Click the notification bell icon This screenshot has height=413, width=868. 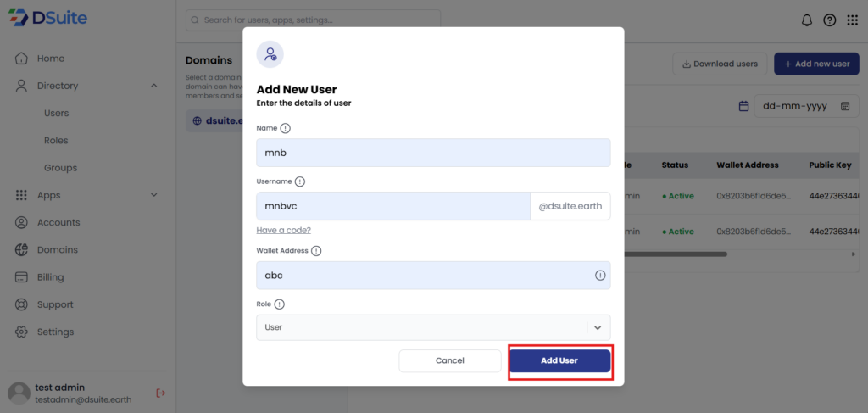click(807, 20)
